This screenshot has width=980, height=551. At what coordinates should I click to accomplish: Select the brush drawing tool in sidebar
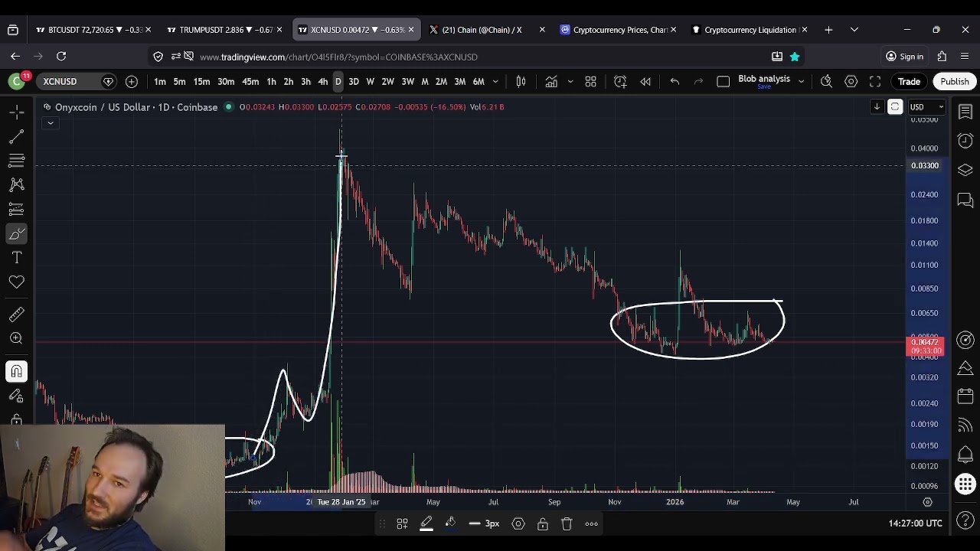pos(16,233)
